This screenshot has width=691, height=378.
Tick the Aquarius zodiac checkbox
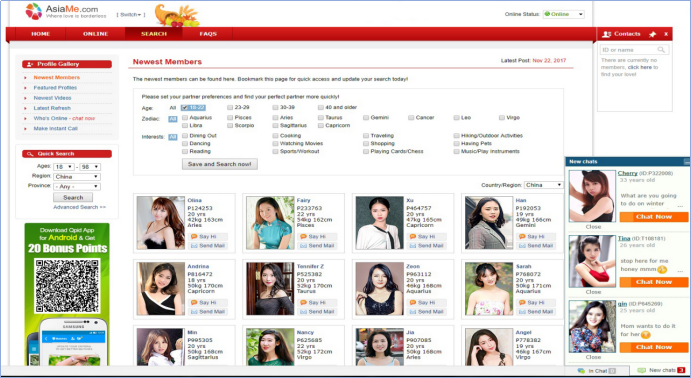coord(185,118)
